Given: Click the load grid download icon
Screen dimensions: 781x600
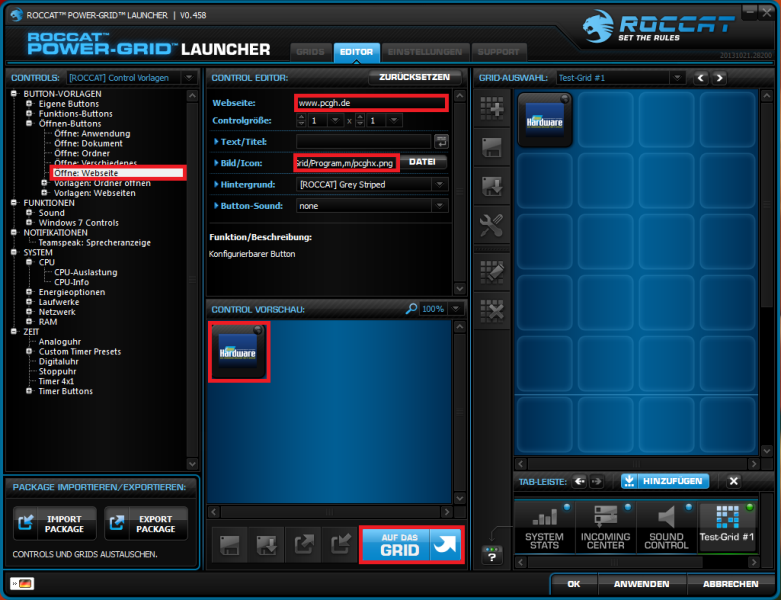Looking at the screenshot, I should pos(492,186).
